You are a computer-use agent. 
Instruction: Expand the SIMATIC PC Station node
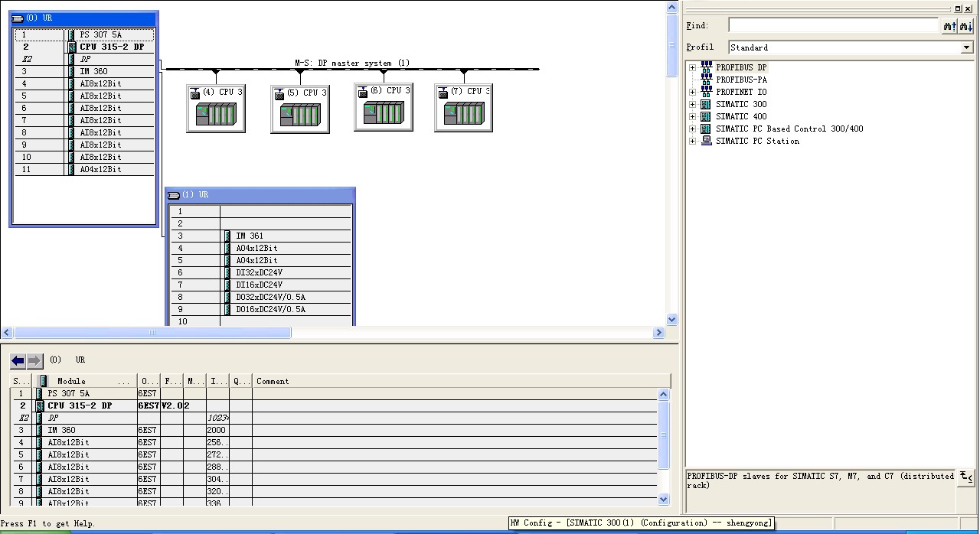(693, 141)
